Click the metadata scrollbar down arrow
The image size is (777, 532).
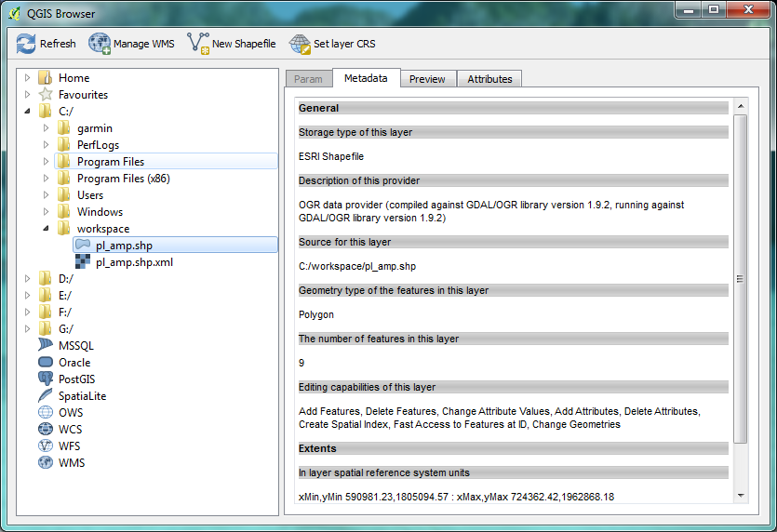click(741, 496)
